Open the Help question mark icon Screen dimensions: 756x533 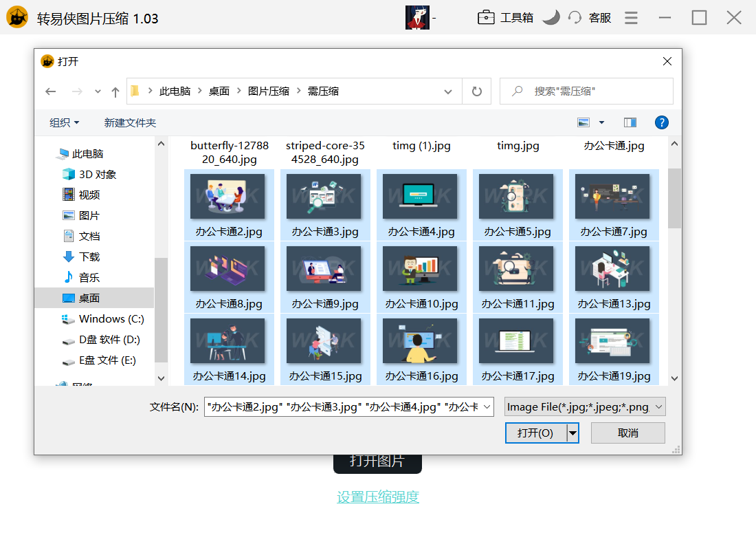pos(661,122)
